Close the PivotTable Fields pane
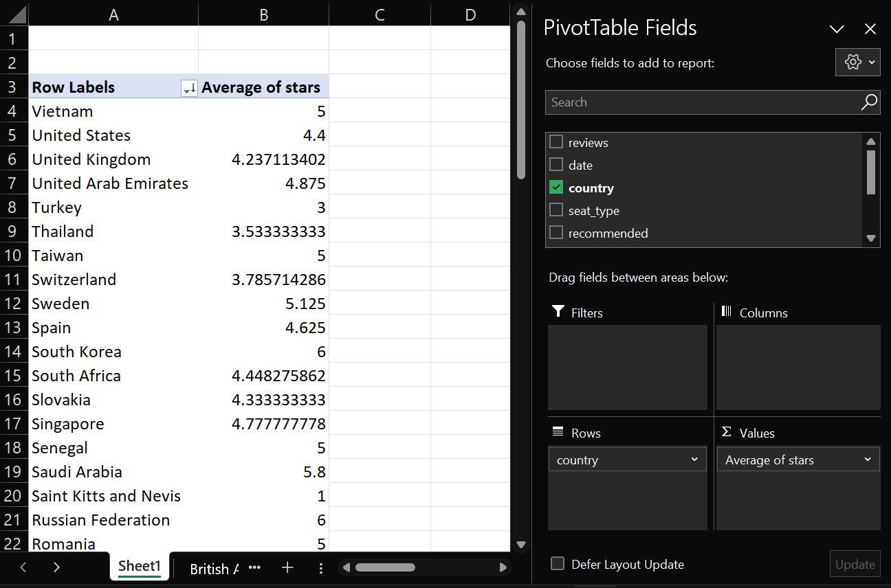The height and width of the screenshot is (588, 891). click(x=870, y=29)
